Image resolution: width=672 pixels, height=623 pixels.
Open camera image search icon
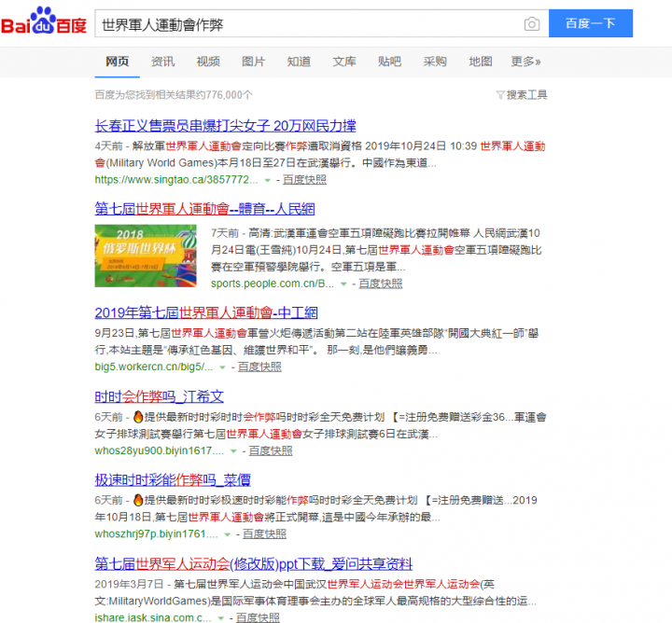pyautogui.click(x=532, y=24)
